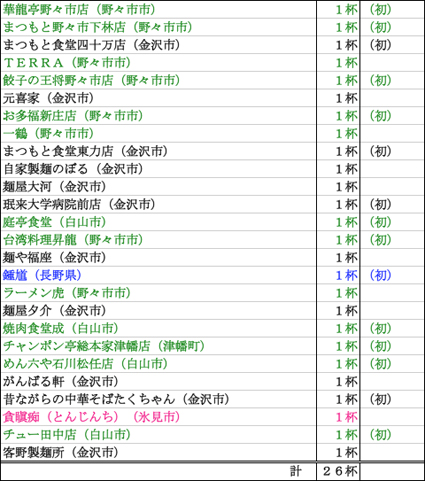Screen dimensions: 425x481
Task: Click the (初) mark in 昔ながらの中華そばたくちゃん row
Action: [x=380, y=399]
